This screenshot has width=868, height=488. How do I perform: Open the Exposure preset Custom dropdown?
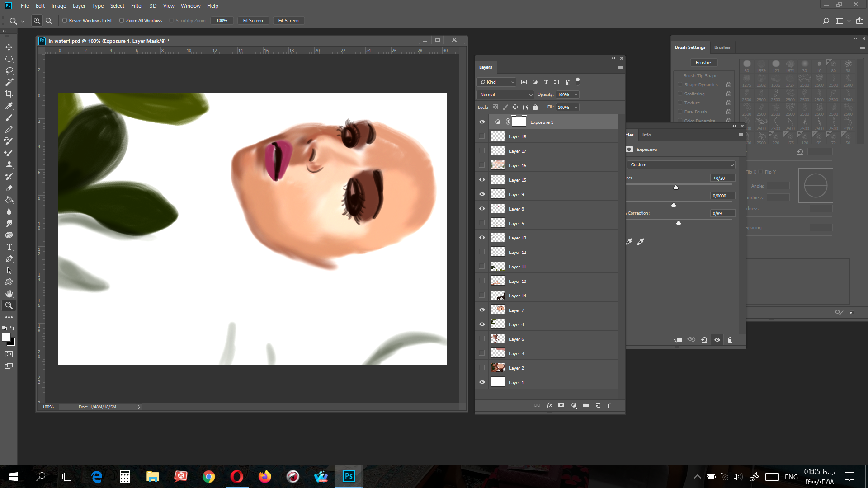pos(681,165)
